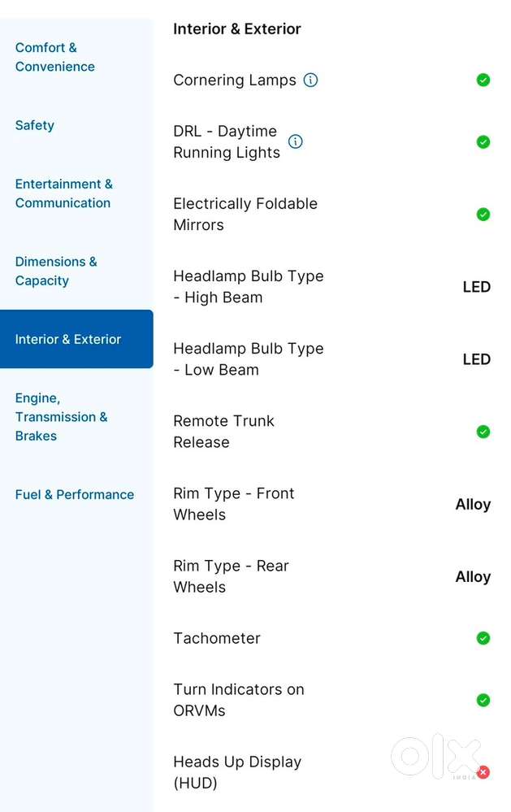
Task: Click the green checkmark for DRL Daytime Running Lights
Action: [x=483, y=142]
